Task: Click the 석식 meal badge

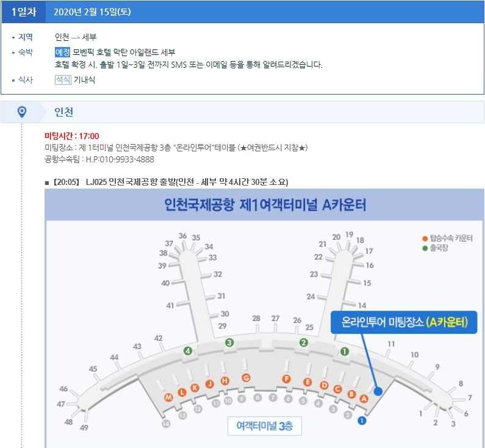Action: (x=63, y=80)
